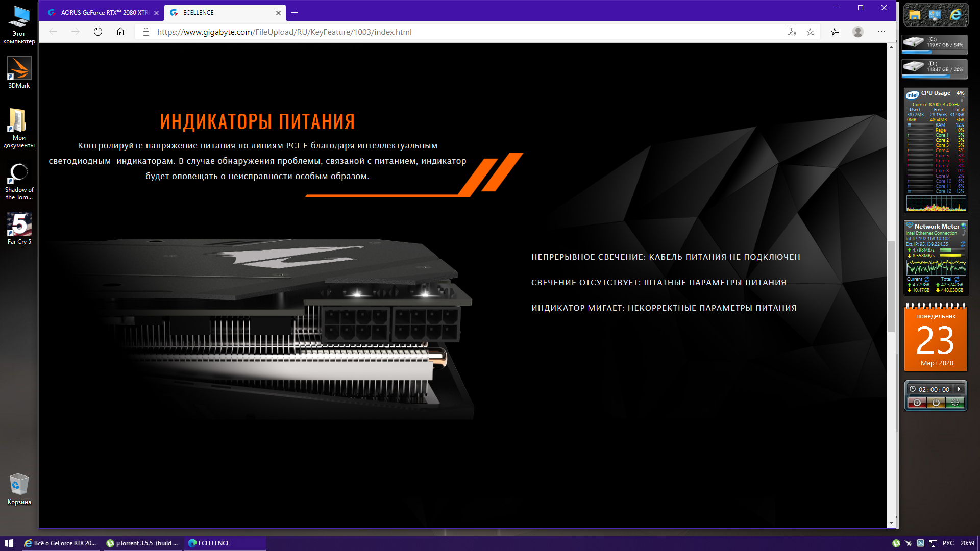
Task: Open browser Settings and more menu
Action: [881, 32]
